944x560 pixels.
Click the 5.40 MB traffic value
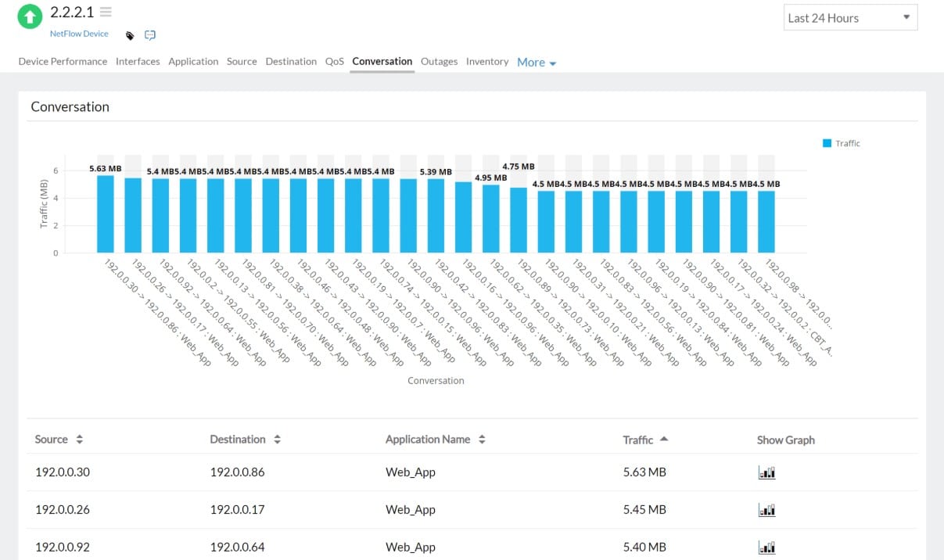(644, 547)
